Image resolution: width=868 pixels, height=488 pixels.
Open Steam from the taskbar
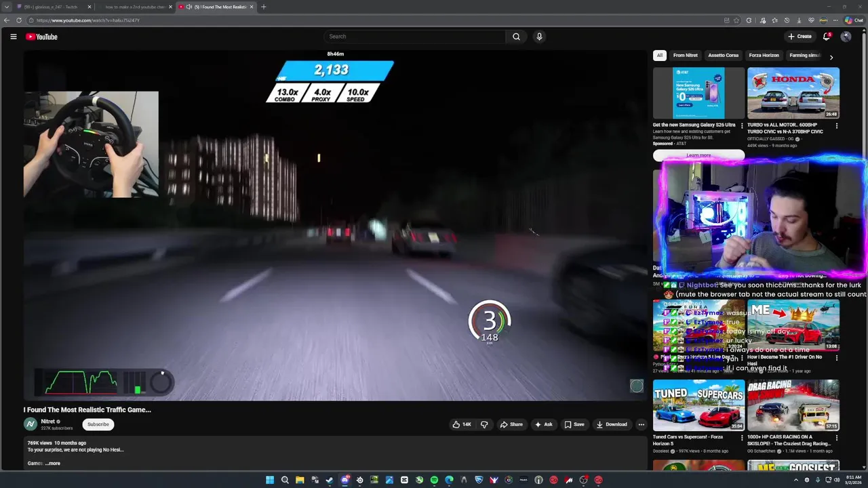coord(330,480)
